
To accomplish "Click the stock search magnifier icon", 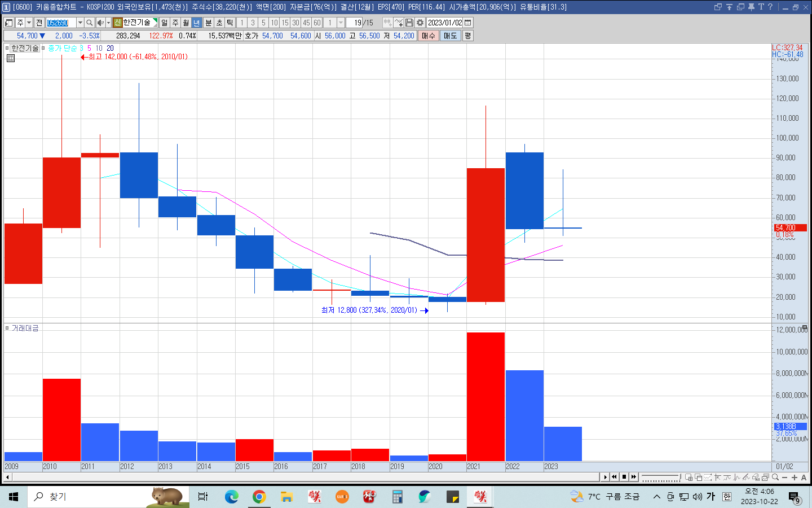I will 89,23.
